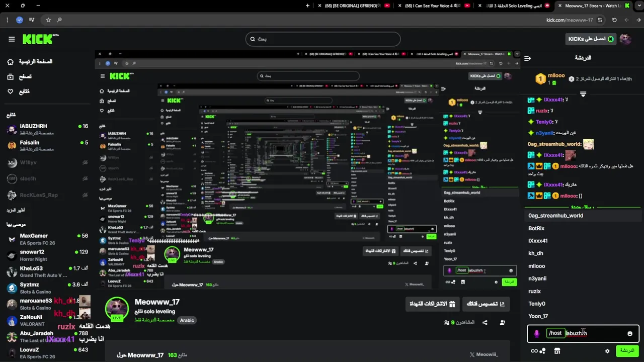Click in the Kick search box
The width and height of the screenshot is (644, 362).
pyautogui.click(x=323, y=39)
